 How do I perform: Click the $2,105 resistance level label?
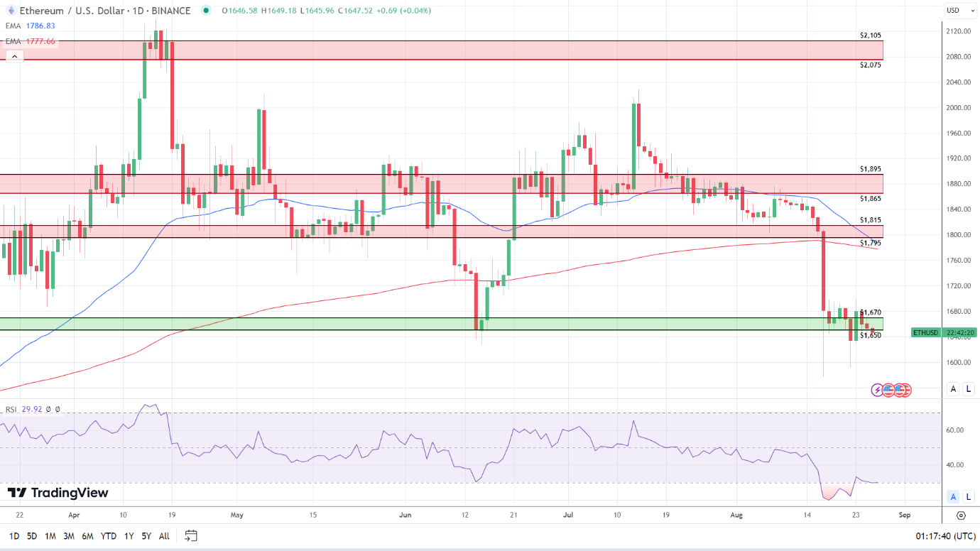(x=871, y=34)
